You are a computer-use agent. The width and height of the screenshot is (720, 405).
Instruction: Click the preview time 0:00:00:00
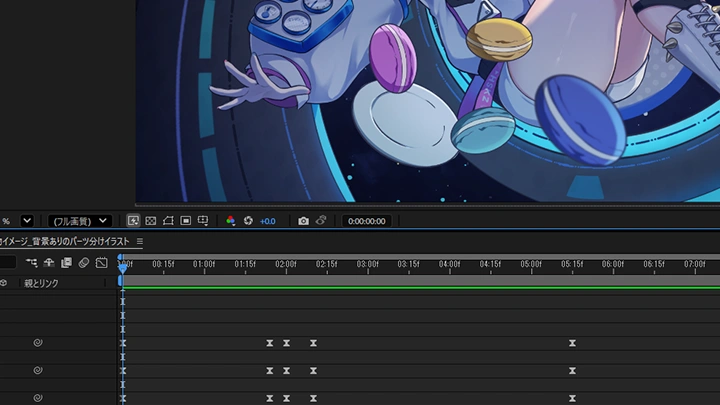click(x=366, y=221)
